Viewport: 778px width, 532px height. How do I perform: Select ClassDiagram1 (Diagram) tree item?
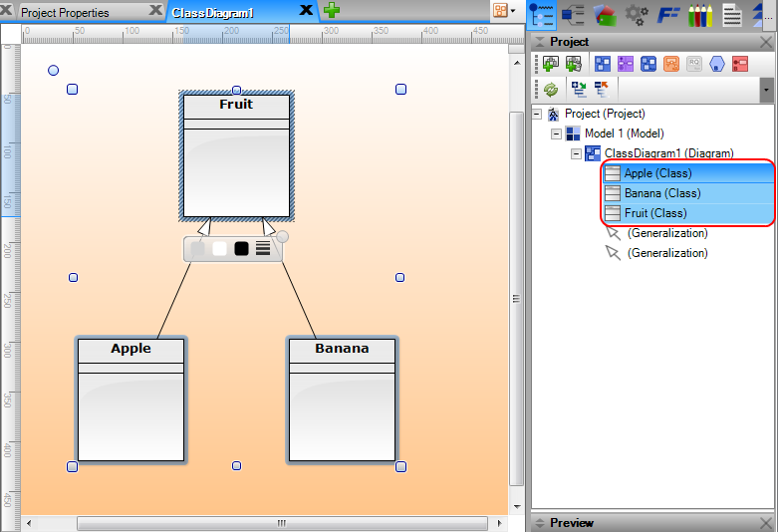[668, 153]
